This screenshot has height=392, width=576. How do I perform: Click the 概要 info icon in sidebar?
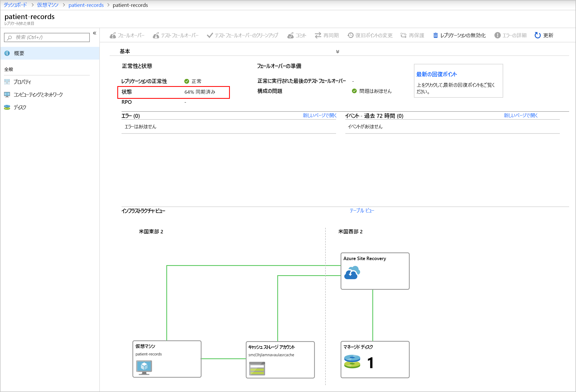click(x=7, y=53)
